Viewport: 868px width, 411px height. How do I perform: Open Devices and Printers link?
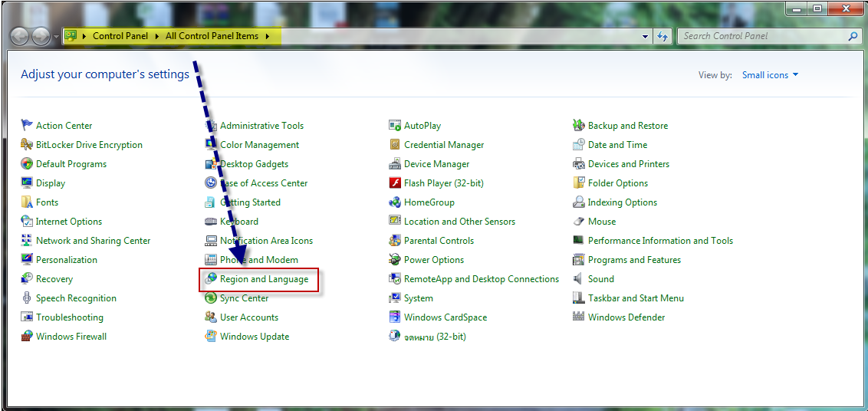629,164
